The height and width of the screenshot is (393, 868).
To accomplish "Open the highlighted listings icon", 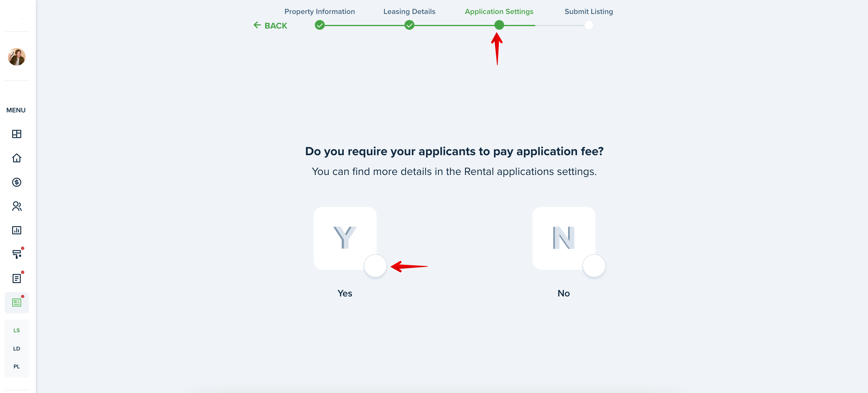I will [16, 302].
